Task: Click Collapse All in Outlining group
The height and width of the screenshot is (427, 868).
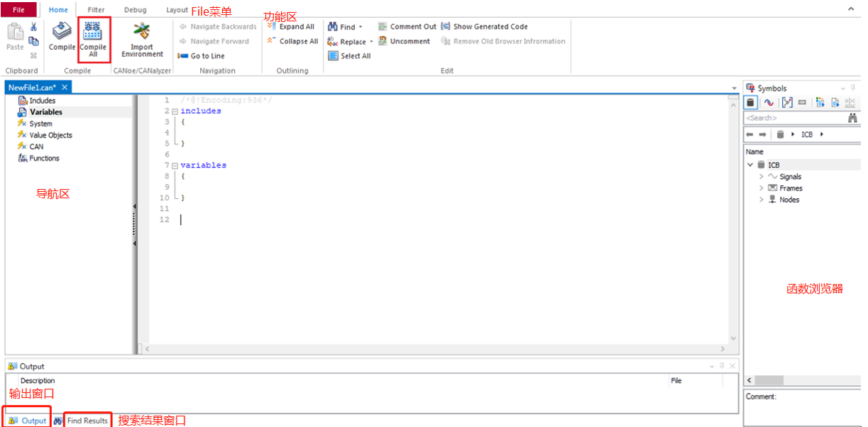Action: 292,41
